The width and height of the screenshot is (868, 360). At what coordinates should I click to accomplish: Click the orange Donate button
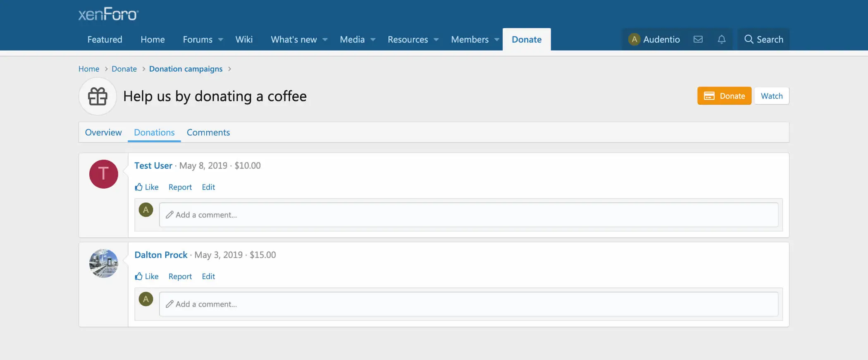tap(724, 96)
